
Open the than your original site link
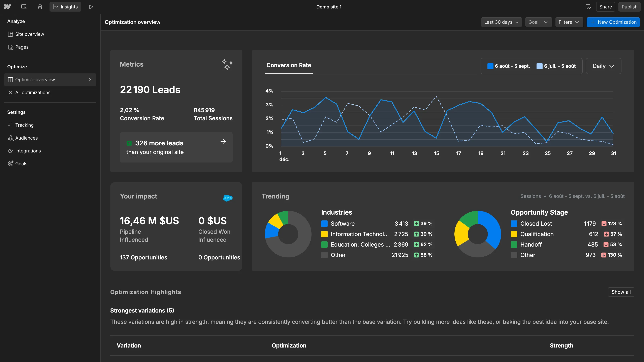[x=155, y=152]
